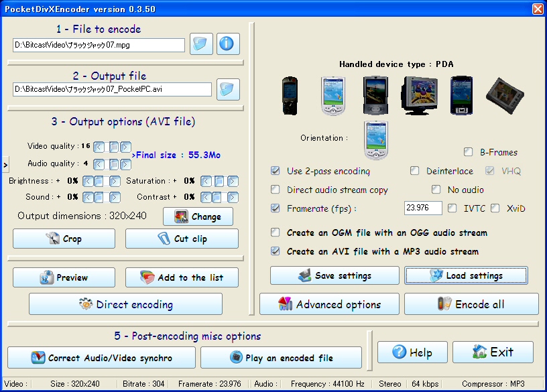
Task: Click the Load settings button
Action: [x=466, y=275]
